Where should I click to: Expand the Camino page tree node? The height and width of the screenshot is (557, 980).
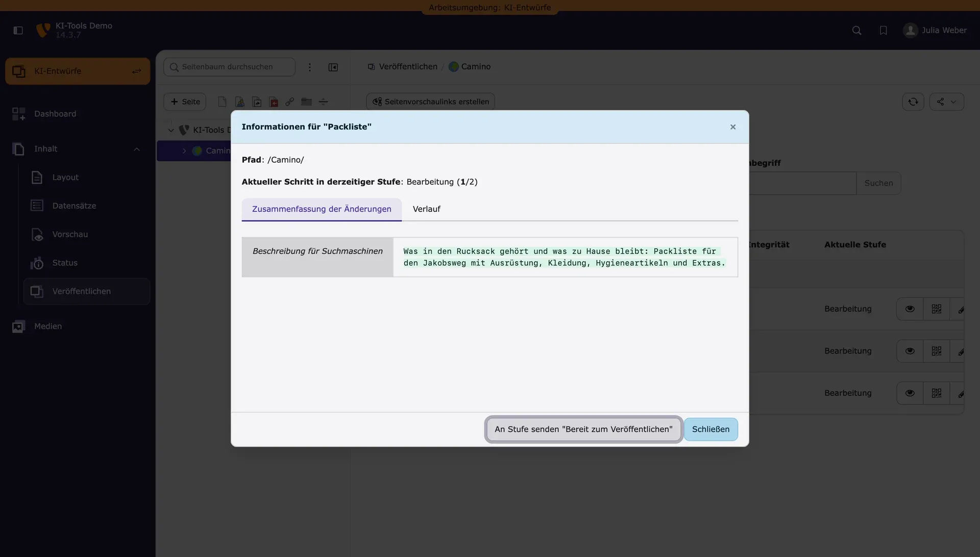[184, 151]
